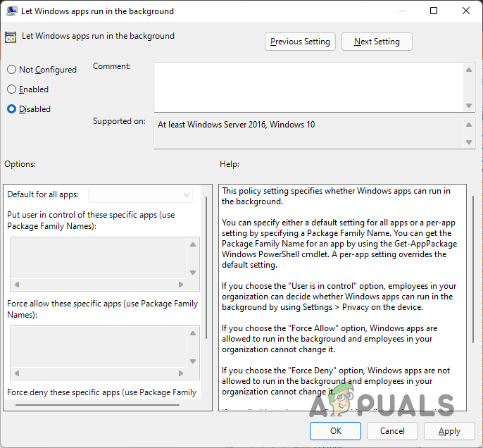The image size is (483, 448).
Task: Click 'Force deny these specific apps' label
Action: pyautogui.click(x=101, y=392)
